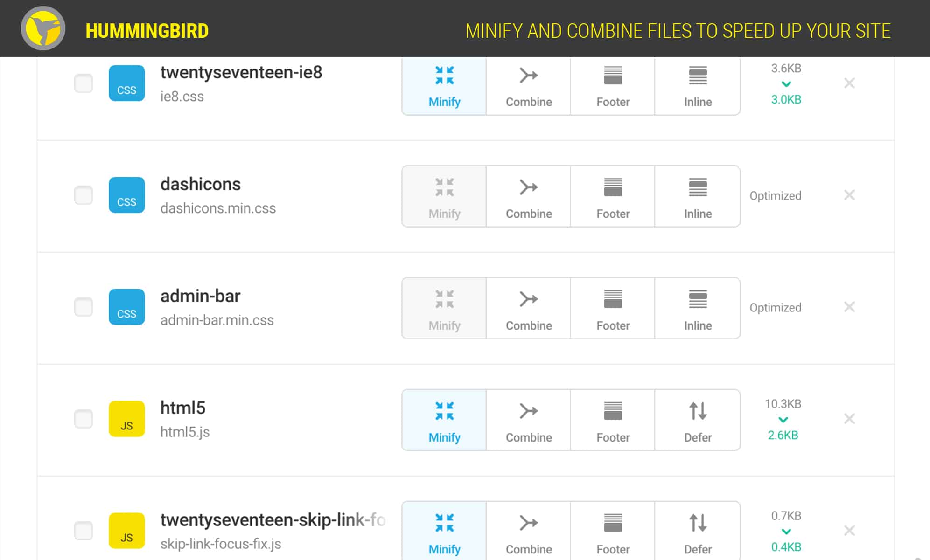Expand the html5 compression savings chevron

[x=783, y=419]
